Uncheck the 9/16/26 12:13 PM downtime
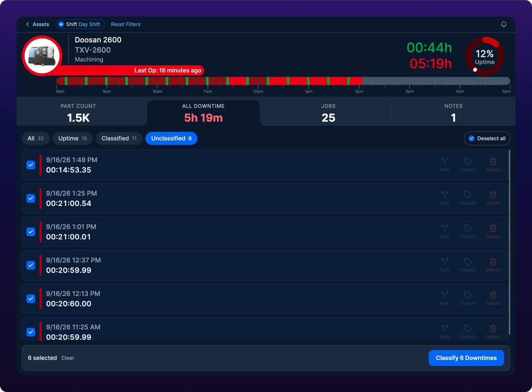Screen dimensions: 532x392 (31, 299)
